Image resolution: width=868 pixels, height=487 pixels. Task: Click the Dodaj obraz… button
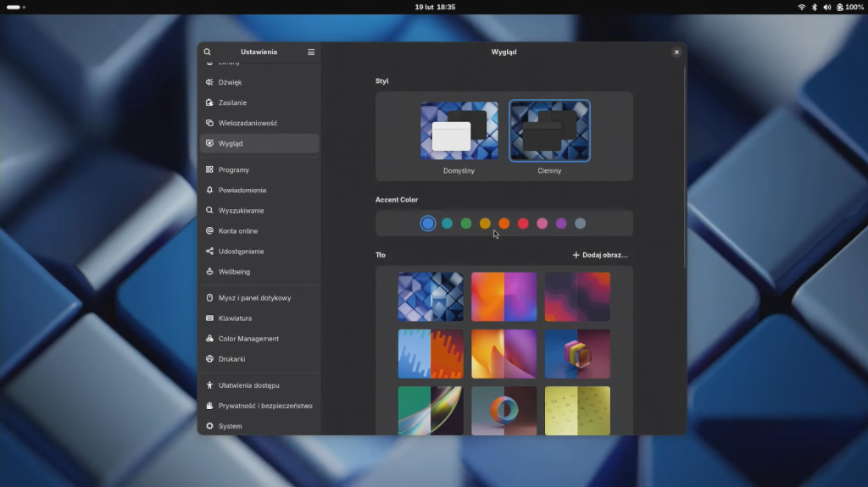click(x=600, y=255)
